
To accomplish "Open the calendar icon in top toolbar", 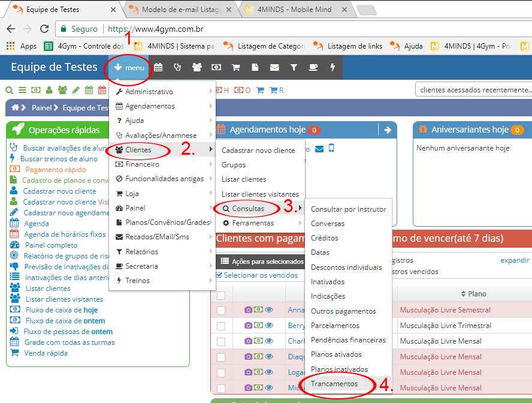I will pyautogui.click(x=158, y=68).
